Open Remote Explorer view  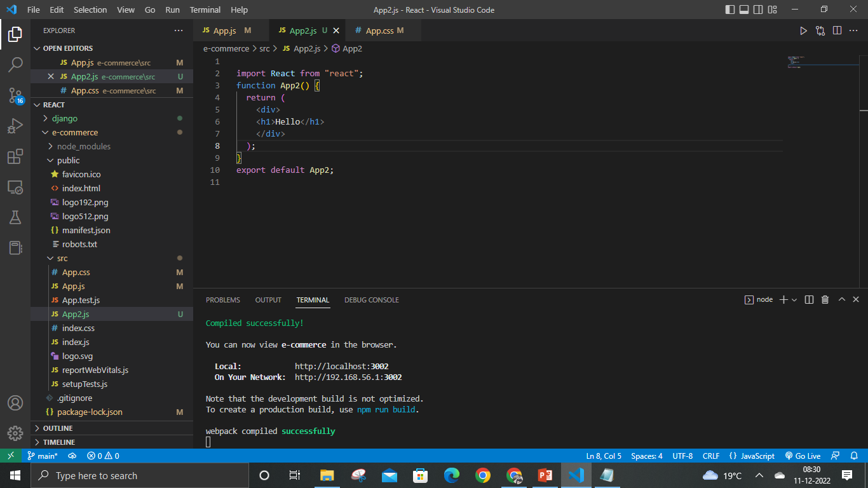tap(15, 187)
